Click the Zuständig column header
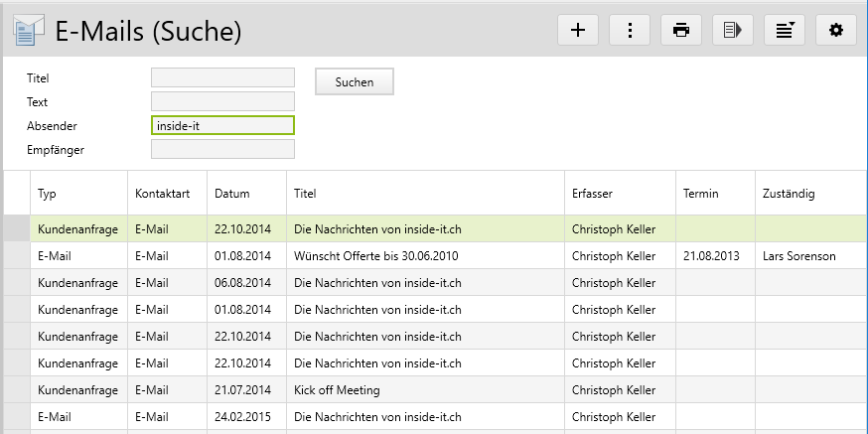The image size is (868, 434). [x=789, y=194]
